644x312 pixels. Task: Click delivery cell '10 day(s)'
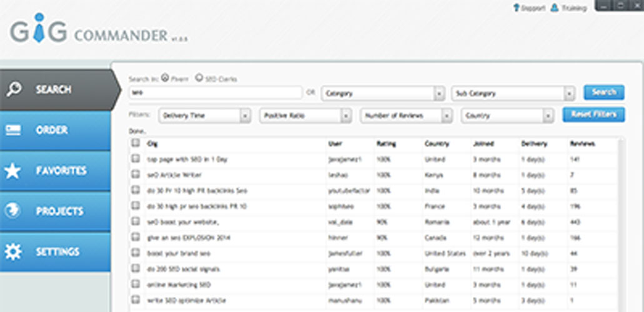click(x=535, y=253)
